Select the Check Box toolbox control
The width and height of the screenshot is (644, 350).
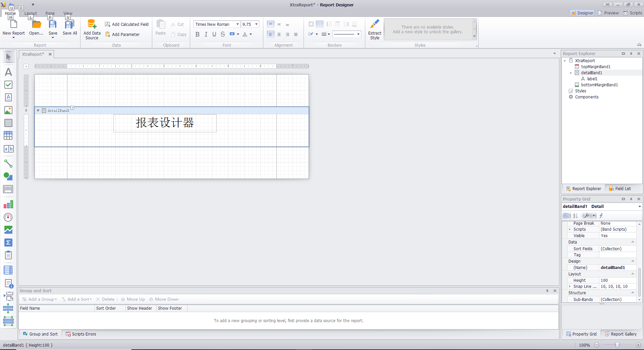8,85
